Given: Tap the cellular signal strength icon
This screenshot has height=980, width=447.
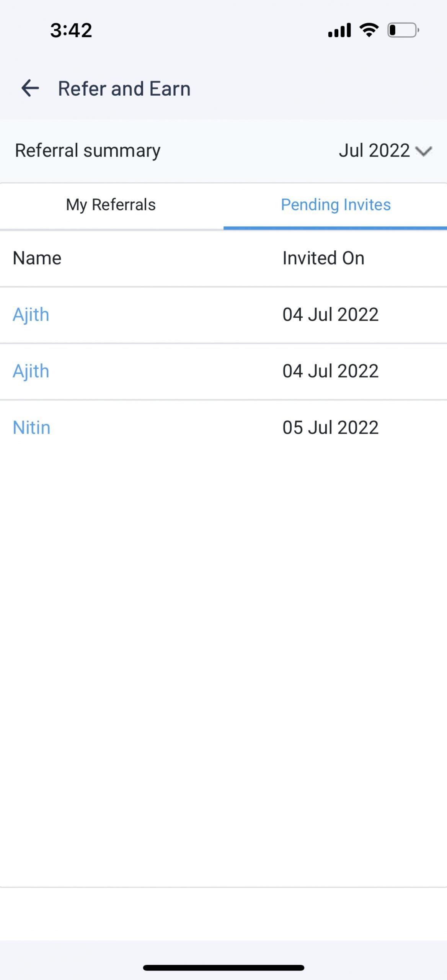Looking at the screenshot, I should tap(339, 30).
